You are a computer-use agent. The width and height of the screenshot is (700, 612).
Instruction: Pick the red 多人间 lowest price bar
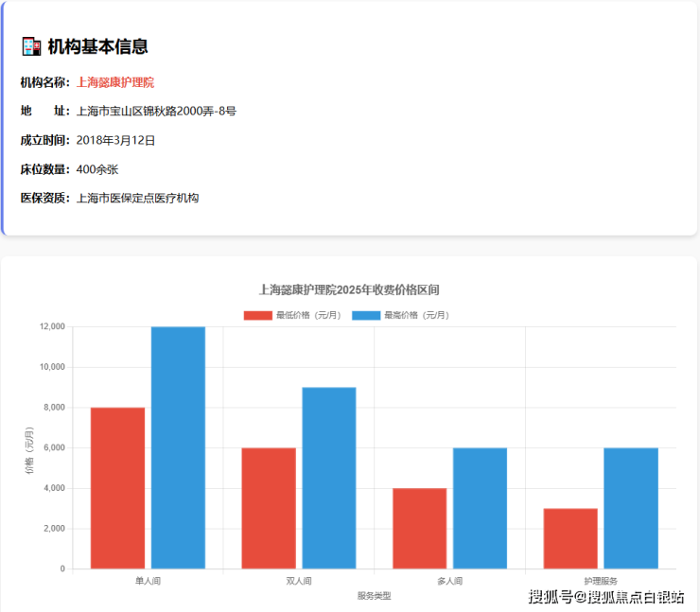(x=419, y=528)
